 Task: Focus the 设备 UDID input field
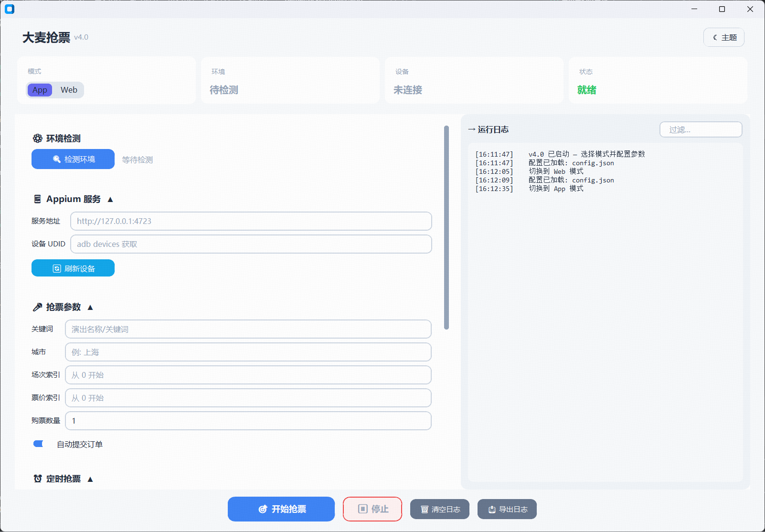click(251, 244)
